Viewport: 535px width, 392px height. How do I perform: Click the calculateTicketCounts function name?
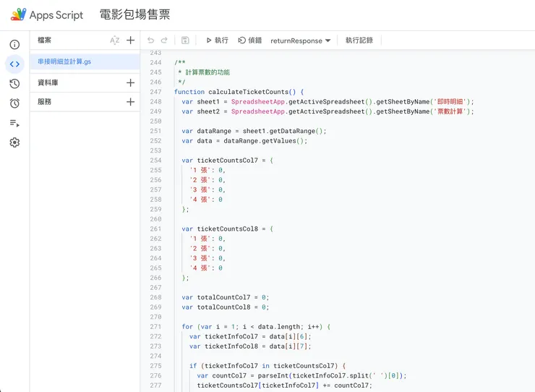(249, 92)
